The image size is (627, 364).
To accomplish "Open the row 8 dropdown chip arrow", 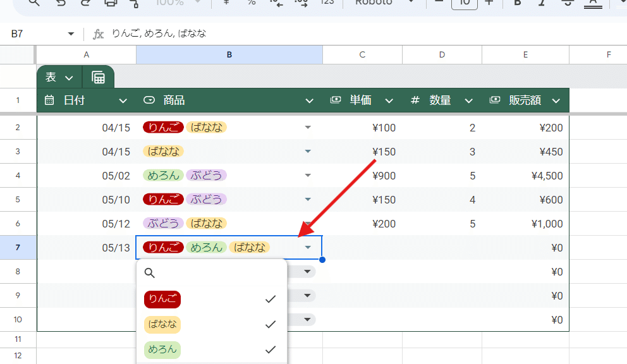I will pos(307,272).
